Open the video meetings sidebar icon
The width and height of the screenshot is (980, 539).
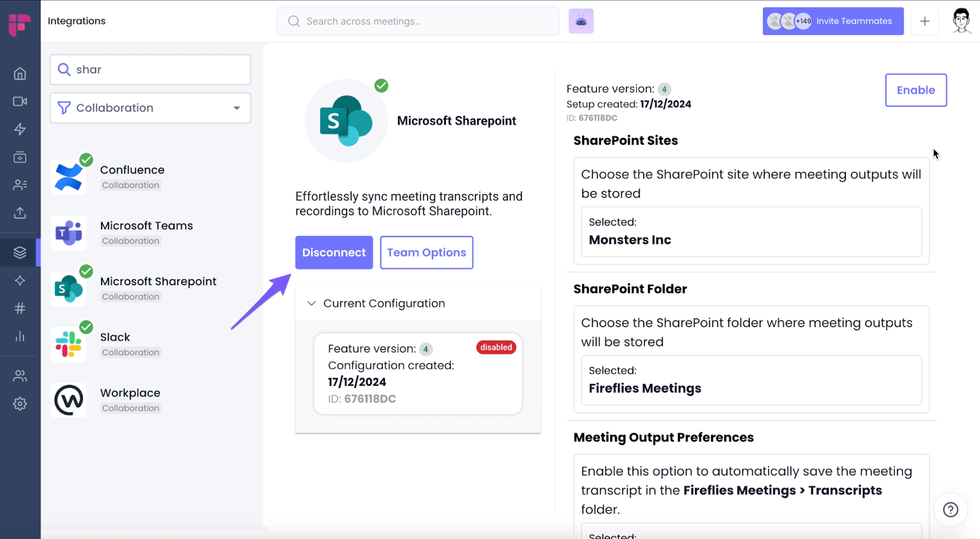coord(20,101)
